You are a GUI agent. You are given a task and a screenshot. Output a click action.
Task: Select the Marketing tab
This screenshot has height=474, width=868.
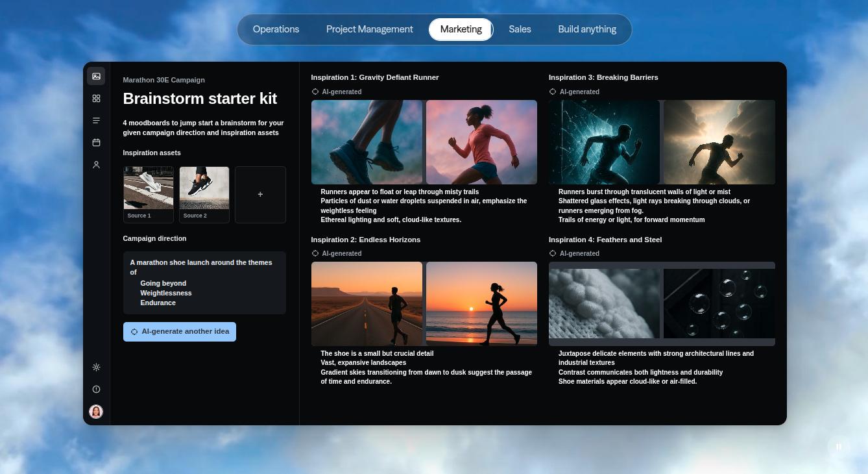(461, 29)
